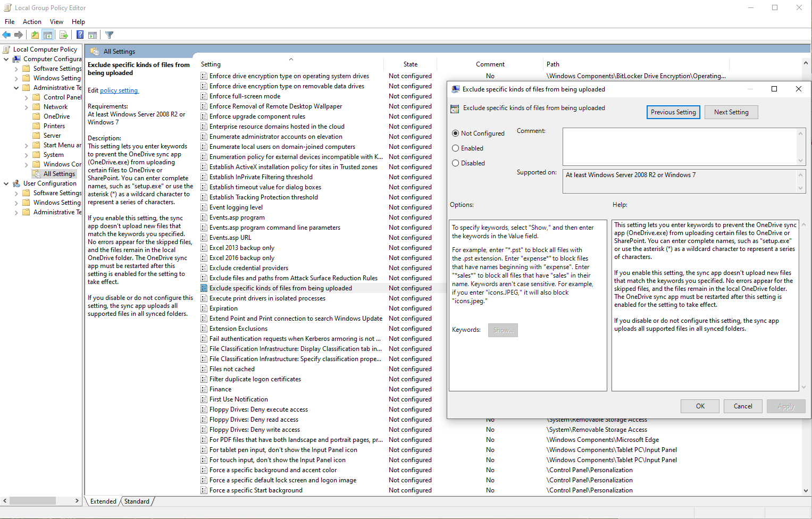Click the Back arrow toolbar icon

(6, 35)
